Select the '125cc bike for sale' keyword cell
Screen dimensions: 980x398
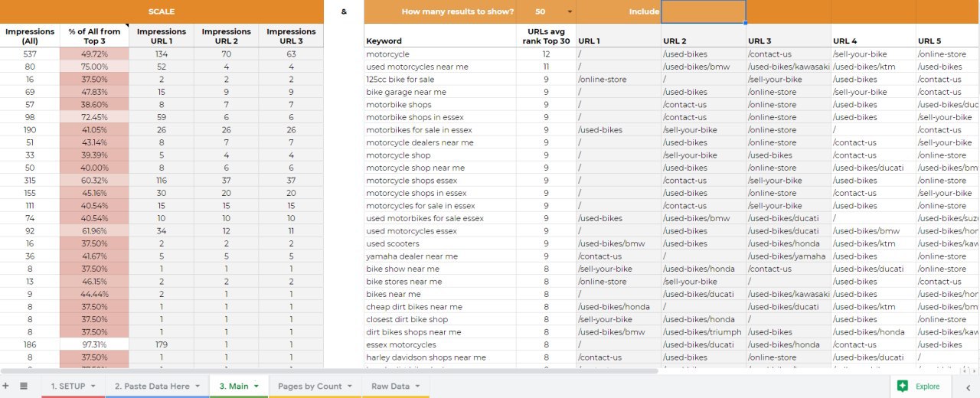pos(440,79)
